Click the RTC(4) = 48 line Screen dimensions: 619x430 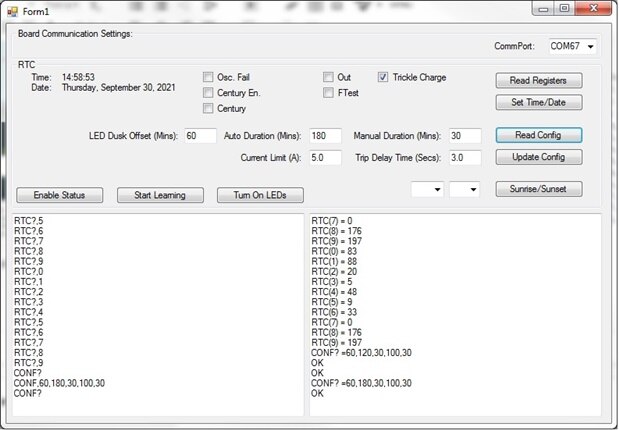tap(334, 292)
